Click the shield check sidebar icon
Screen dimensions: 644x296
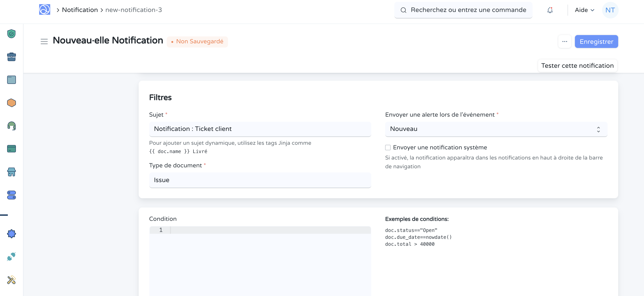(12, 34)
